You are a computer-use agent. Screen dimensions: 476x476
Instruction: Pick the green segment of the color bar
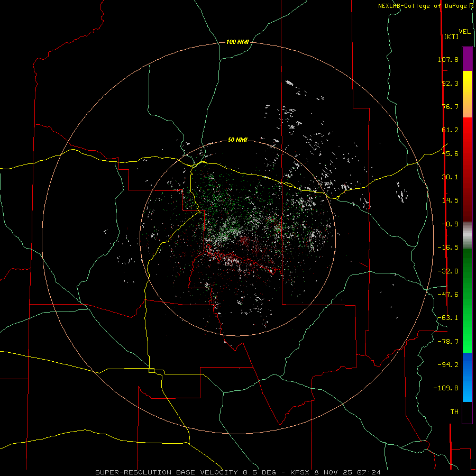(467, 300)
